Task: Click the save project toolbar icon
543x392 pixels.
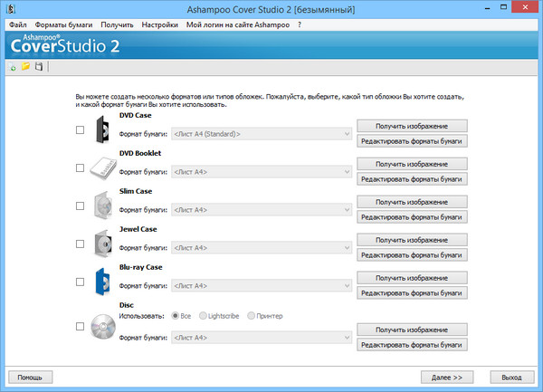Action: [38, 67]
